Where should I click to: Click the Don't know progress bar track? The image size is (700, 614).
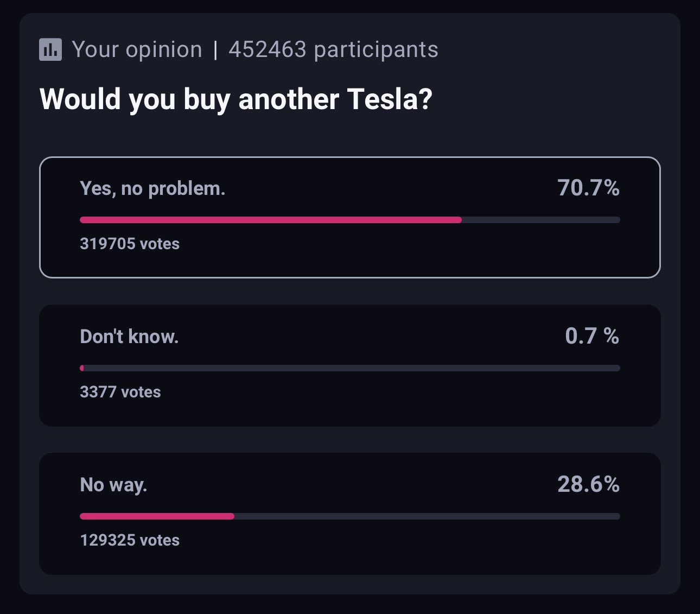[x=350, y=368]
